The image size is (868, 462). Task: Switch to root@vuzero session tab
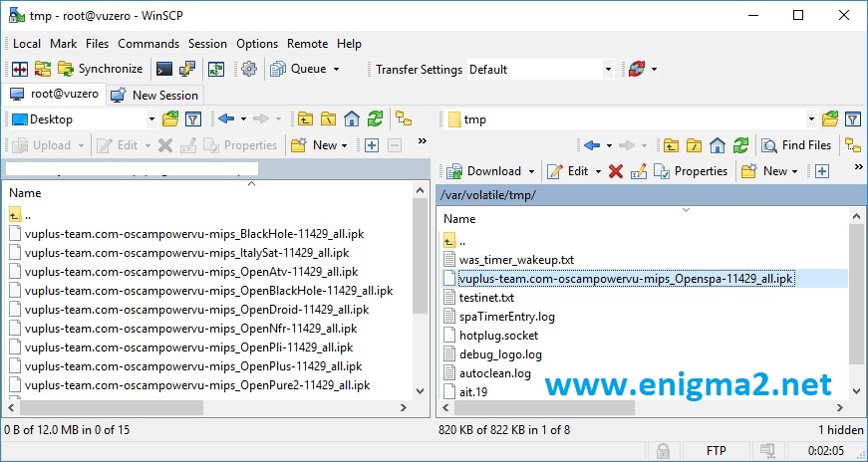[54, 94]
